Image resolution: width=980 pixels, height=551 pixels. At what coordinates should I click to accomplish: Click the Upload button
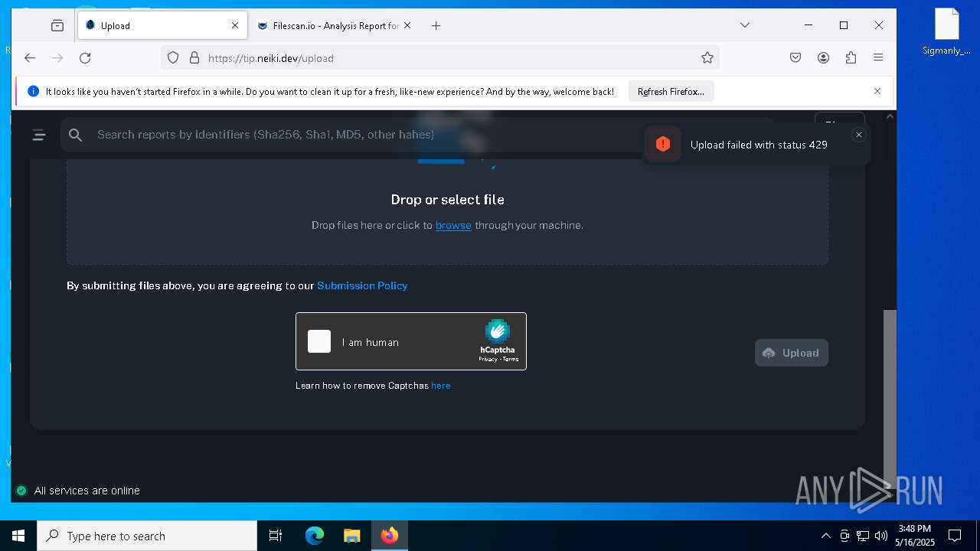(x=791, y=353)
